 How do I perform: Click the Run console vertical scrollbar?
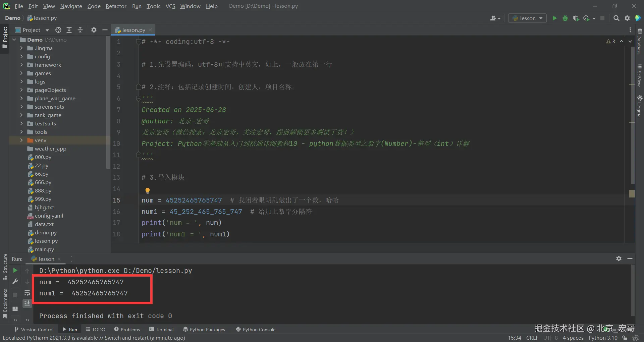[633, 290]
